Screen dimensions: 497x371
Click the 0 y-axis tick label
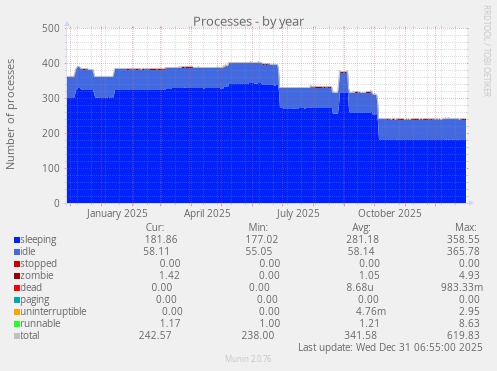(57, 203)
